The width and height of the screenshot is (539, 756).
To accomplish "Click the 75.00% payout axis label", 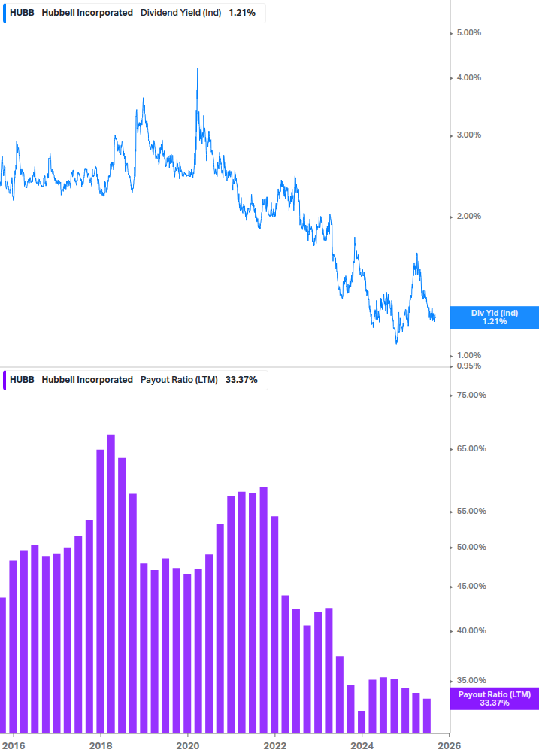I will pyautogui.click(x=471, y=396).
